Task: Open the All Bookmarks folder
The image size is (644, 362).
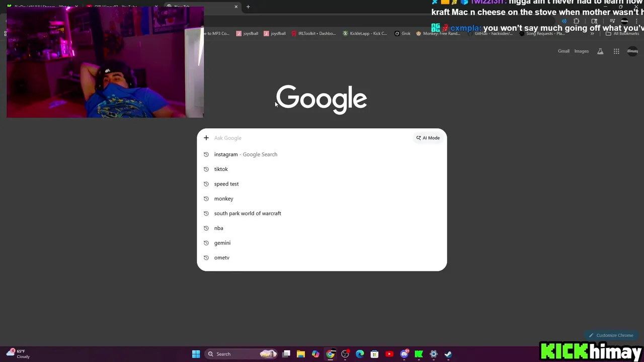Action: 622,34
